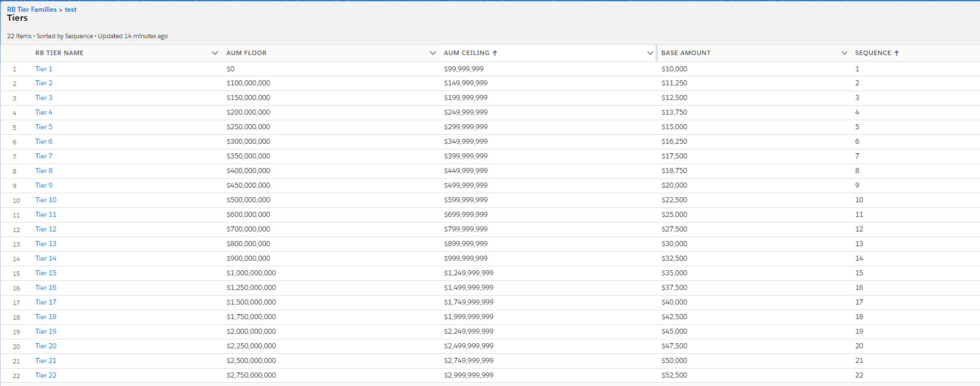The width and height of the screenshot is (980, 386).
Task: Open the Tier 18 record link
Action: click(x=46, y=317)
